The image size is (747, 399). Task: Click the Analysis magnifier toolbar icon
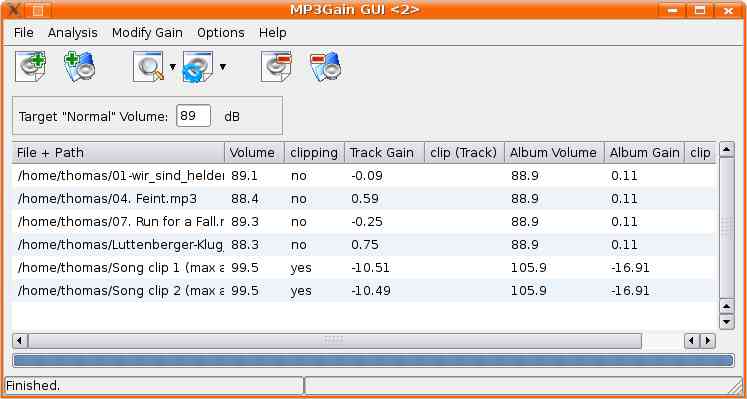click(x=149, y=67)
